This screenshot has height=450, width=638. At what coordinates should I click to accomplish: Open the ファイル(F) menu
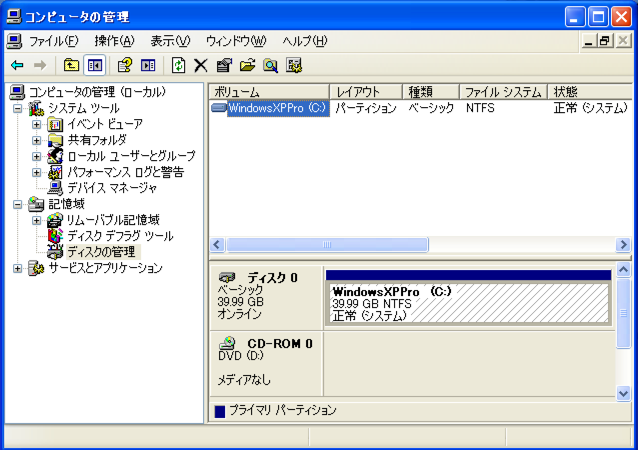53,41
